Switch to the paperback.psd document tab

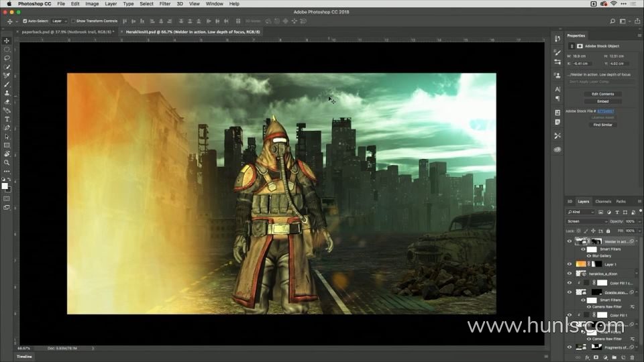67,32
